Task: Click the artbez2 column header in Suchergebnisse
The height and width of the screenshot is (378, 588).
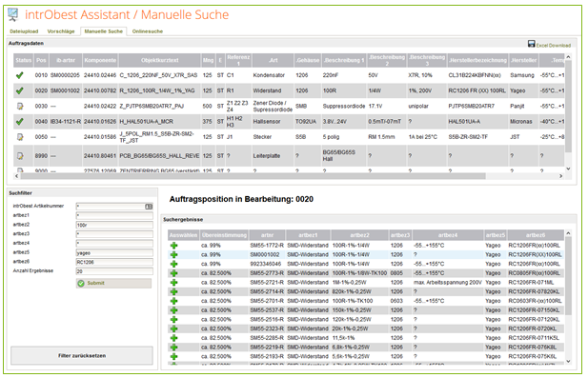Action: (359, 235)
